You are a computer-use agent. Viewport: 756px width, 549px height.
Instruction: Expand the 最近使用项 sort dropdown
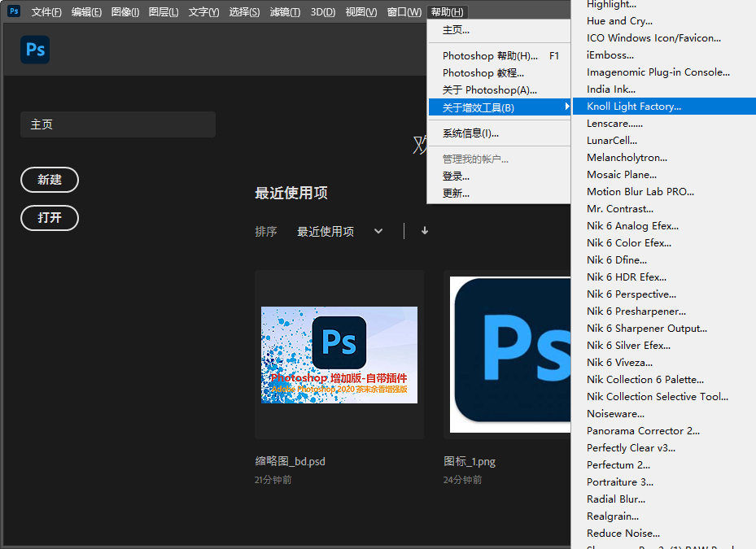(378, 231)
